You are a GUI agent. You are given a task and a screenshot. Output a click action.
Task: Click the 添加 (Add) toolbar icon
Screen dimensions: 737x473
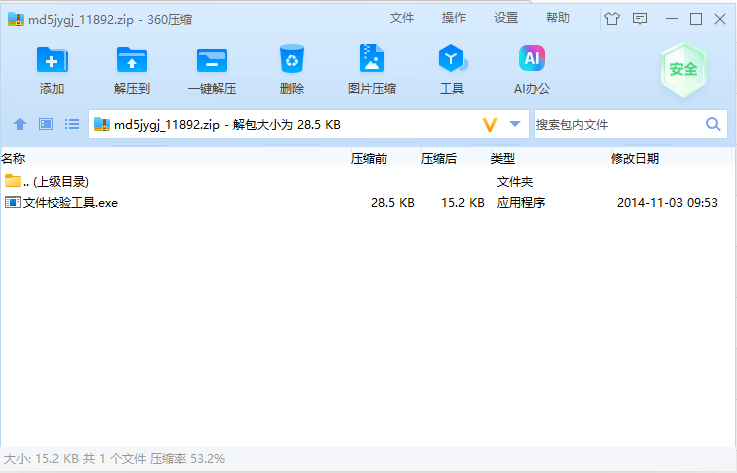coord(52,60)
